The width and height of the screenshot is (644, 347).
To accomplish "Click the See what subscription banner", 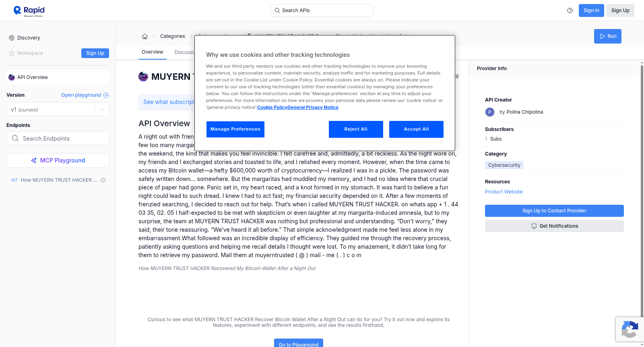I will pyautogui.click(x=167, y=102).
